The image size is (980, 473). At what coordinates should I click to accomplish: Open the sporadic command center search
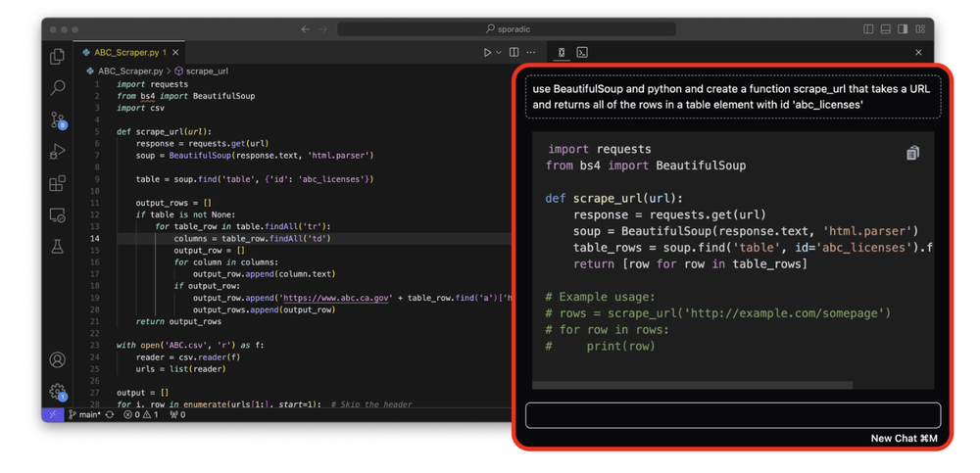click(507, 29)
